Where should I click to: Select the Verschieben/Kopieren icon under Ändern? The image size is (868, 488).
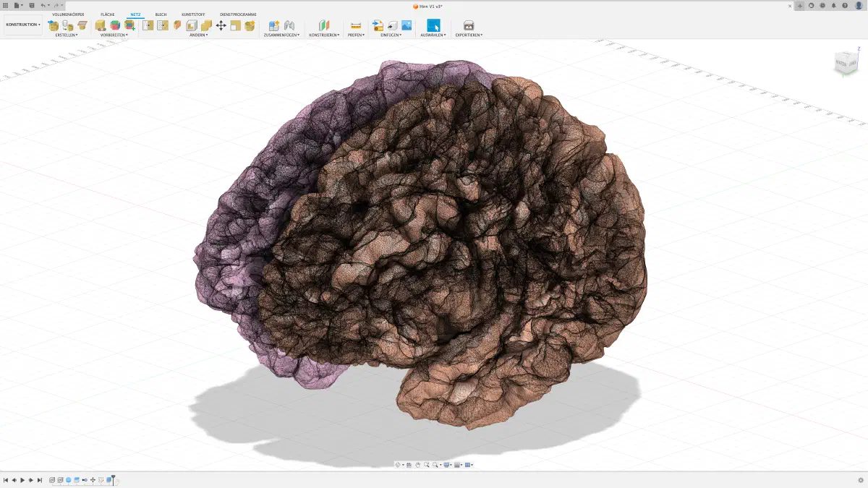[x=222, y=25]
